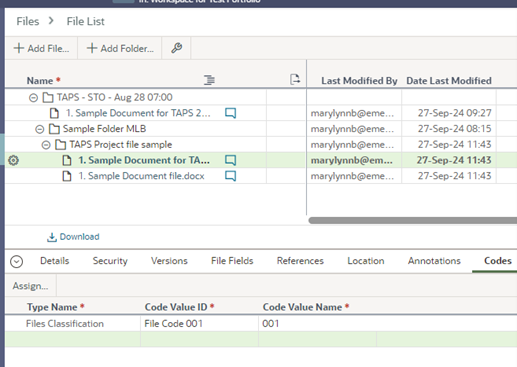Switch to the Annotations tab
The width and height of the screenshot is (517, 367).
434,261
